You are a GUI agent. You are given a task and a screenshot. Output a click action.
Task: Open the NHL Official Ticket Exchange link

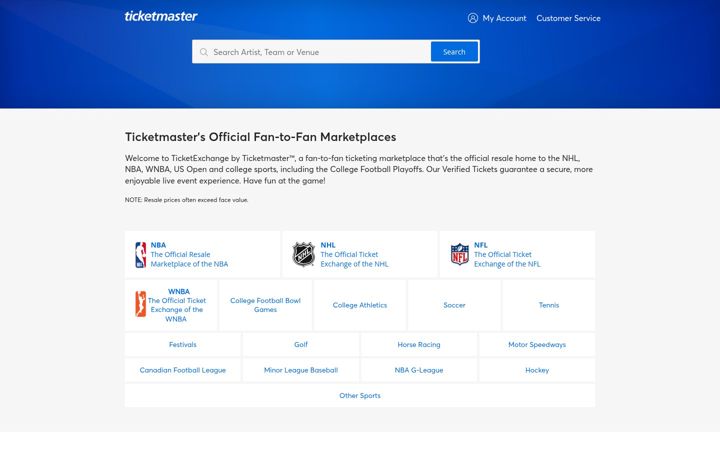click(x=360, y=254)
